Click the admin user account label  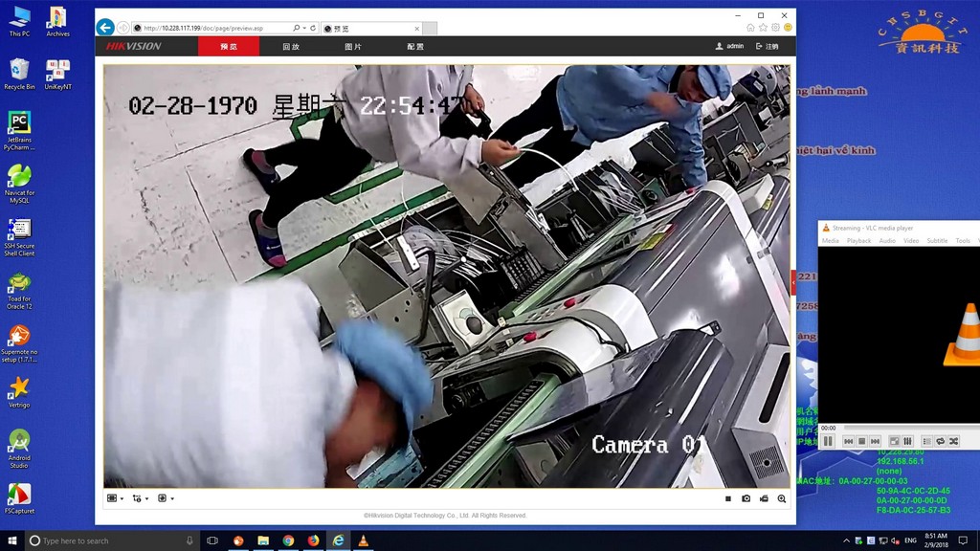click(x=729, y=46)
